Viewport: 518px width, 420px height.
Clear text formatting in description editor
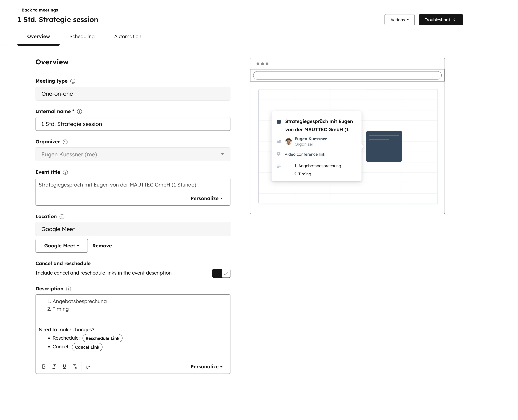coord(74,366)
